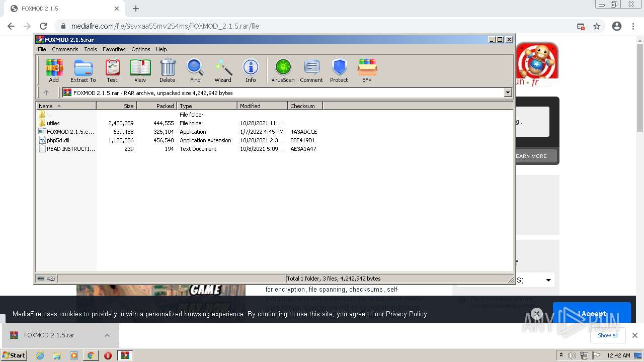
Task: Open the Tools menu
Action: [x=91, y=49]
